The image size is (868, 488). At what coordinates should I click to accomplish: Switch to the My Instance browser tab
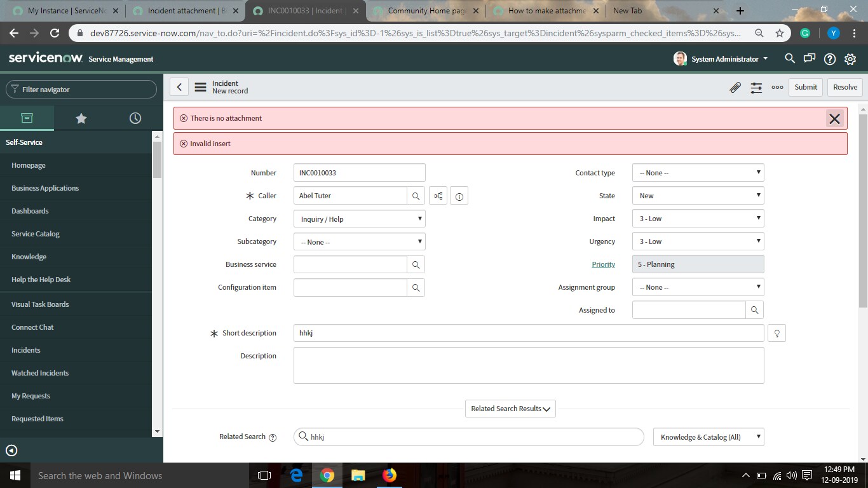point(65,11)
